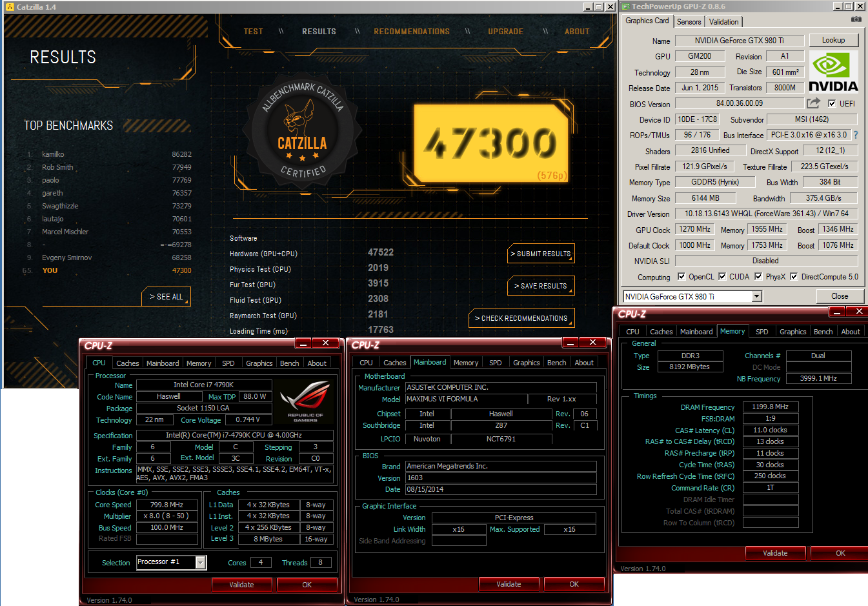Image resolution: width=868 pixels, height=606 pixels.
Task: Select the RESULTS tab in Catzilla
Action: tap(319, 31)
